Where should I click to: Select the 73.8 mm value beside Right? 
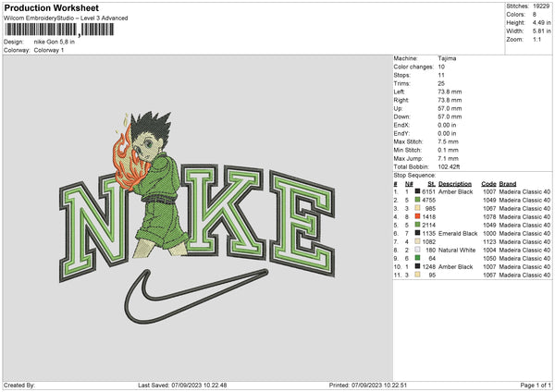pos(450,100)
